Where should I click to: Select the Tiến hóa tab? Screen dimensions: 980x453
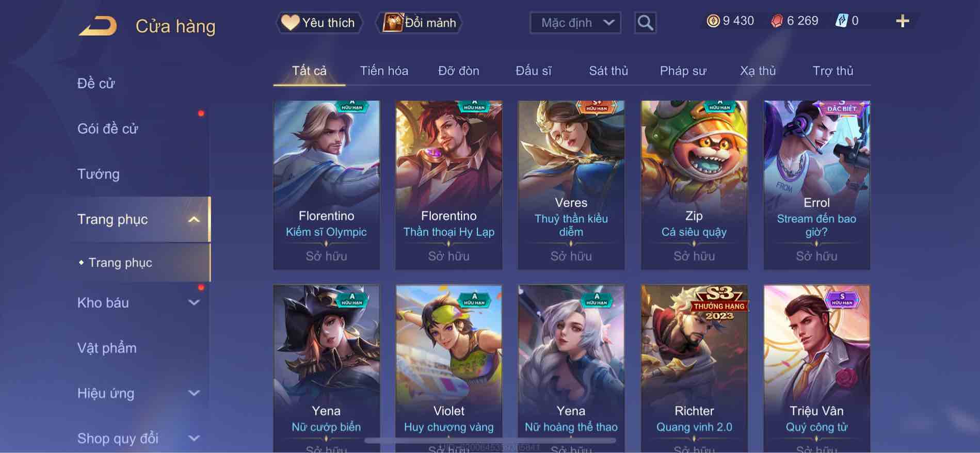pos(384,71)
